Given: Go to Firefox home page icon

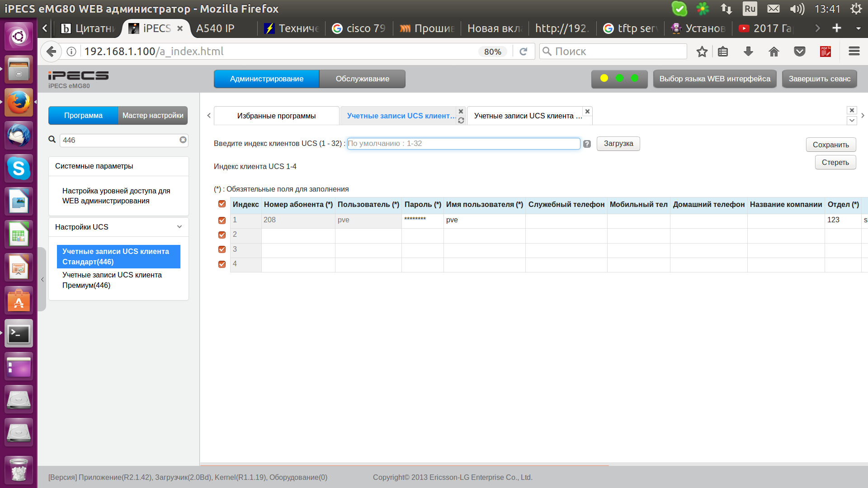Looking at the screenshot, I should click(x=774, y=52).
